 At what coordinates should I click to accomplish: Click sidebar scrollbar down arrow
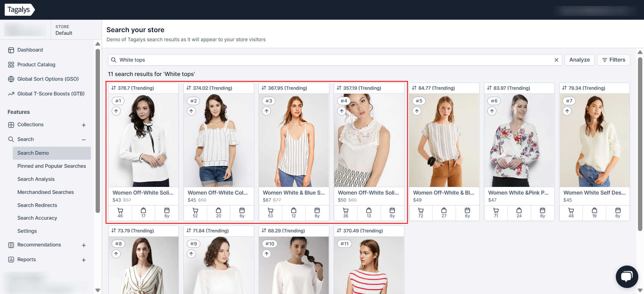tap(98, 290)
